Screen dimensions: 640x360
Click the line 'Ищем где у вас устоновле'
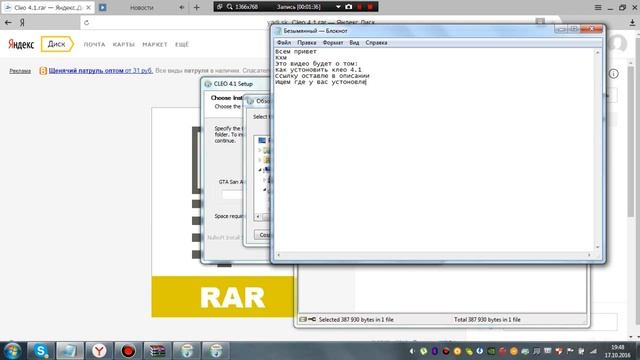320,82
